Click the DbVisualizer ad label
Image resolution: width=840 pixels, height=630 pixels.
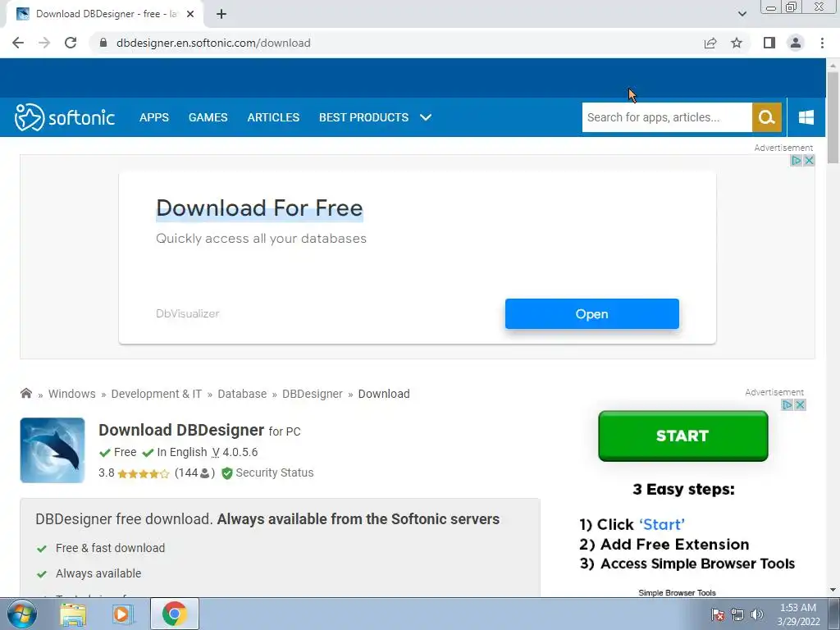click(188, 313)
